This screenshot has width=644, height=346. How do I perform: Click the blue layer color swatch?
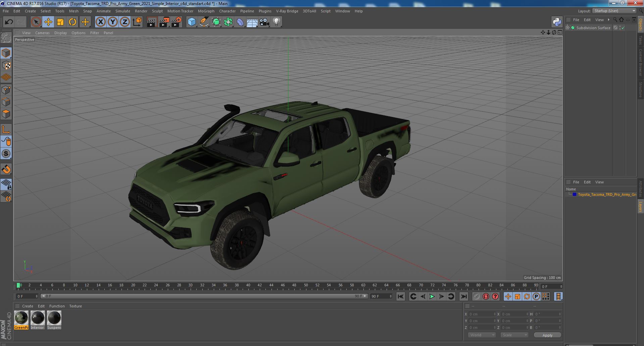(x=575, y=194)
